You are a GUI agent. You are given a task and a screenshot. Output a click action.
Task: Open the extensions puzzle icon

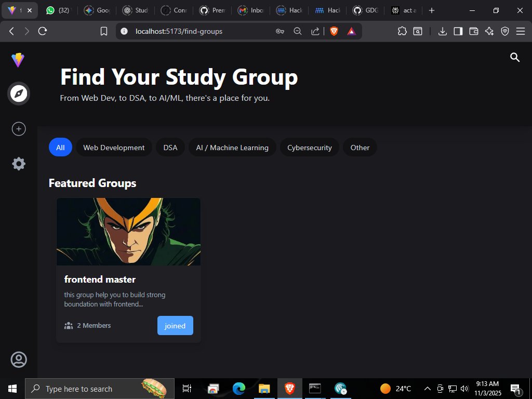(402, 31)
